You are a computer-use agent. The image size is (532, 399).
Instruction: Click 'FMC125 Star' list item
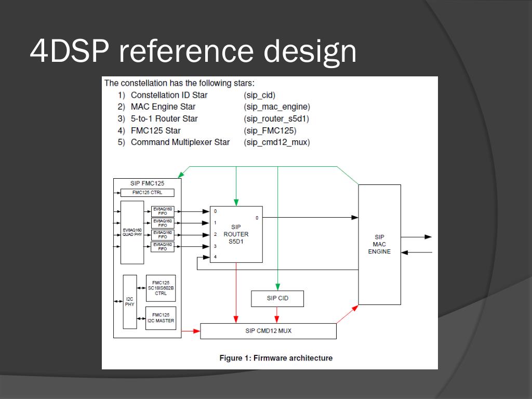(x=156, y=130)
